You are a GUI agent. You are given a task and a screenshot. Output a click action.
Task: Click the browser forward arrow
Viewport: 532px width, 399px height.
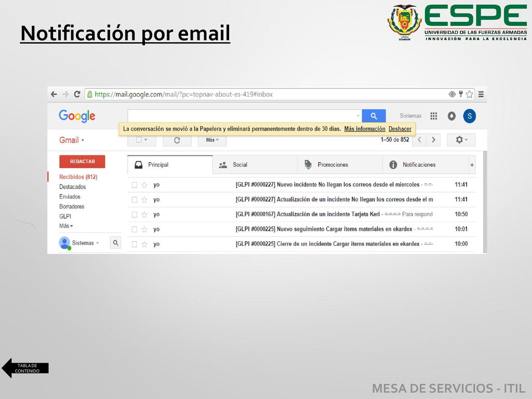pos(65,95)
